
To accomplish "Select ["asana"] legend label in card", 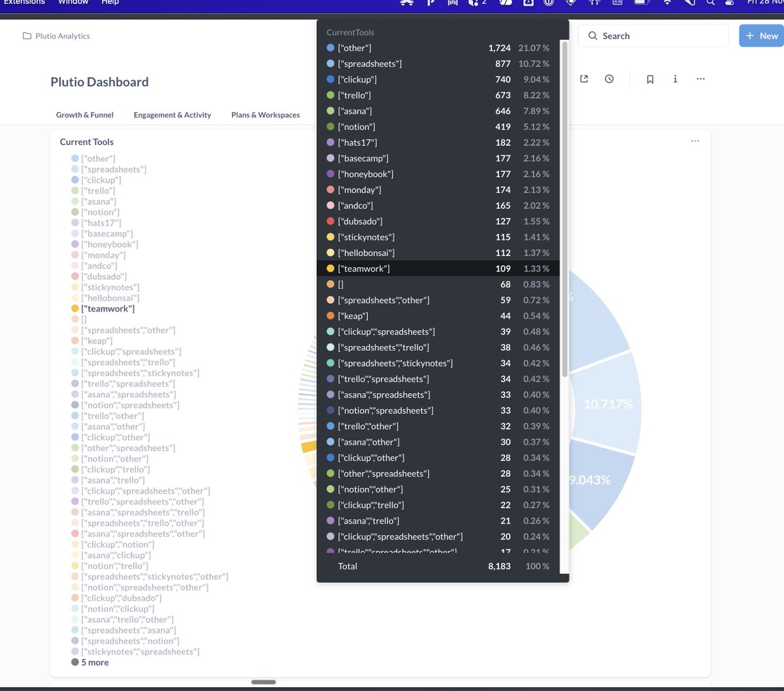I will pos(99,201).
